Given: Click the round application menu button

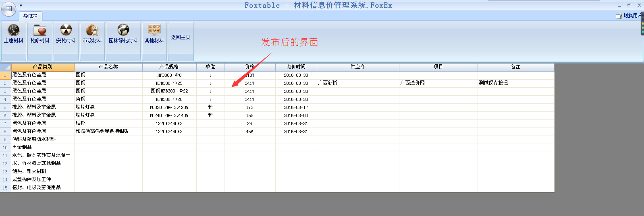Looking at the screenshot, I should tap(8, 8).
